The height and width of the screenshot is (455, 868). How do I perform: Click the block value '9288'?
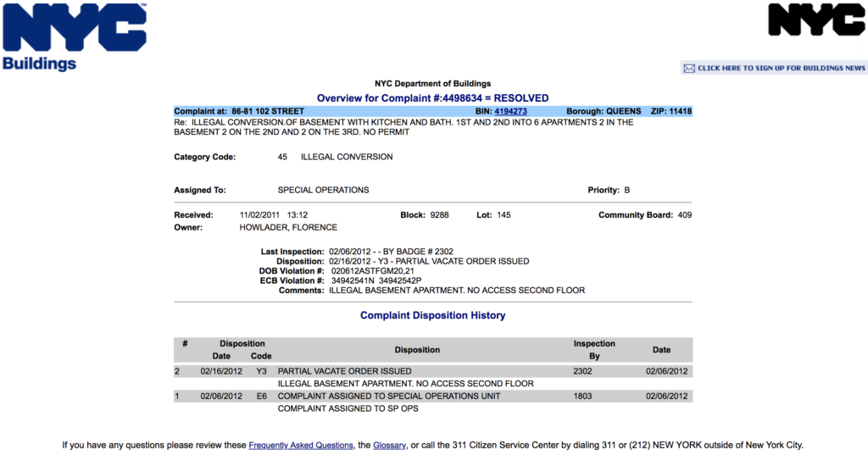click(439, 214)
